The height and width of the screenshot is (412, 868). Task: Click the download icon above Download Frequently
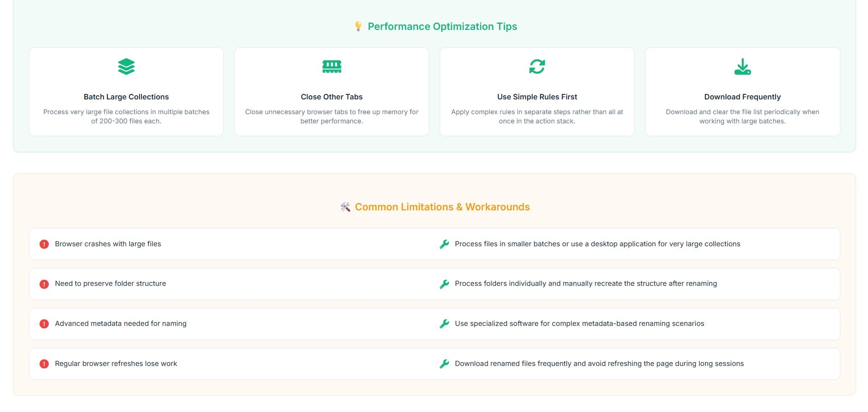[742, 67]
